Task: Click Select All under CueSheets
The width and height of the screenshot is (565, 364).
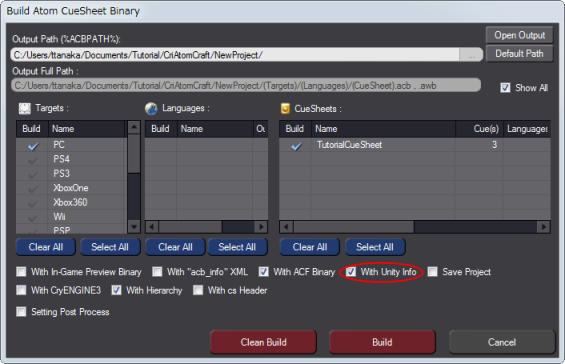Action: click(x=375, y=247)
